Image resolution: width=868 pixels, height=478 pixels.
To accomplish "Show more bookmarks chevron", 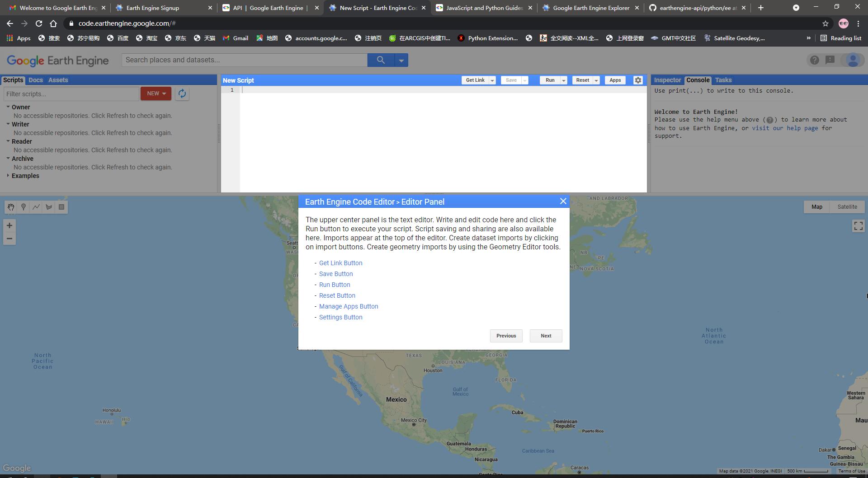I will tap(808, 38).
